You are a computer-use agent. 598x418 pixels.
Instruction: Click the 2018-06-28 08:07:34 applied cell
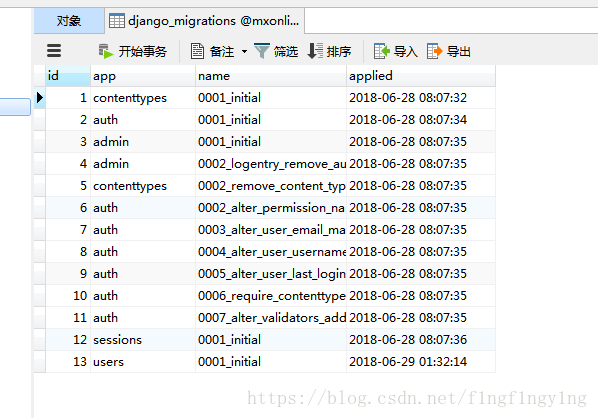[421, 120]
